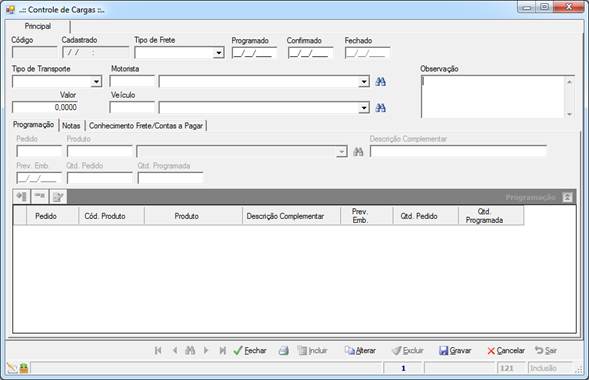Click the Gravar button
The height and width of the screenshot is (380, 589).
click(x=455, y=351)
